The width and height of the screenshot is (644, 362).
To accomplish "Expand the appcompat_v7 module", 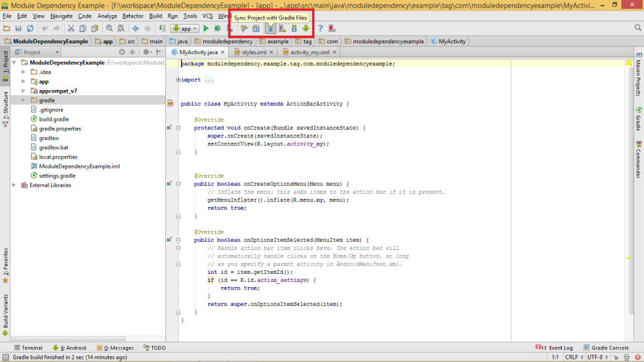I will 23,91.
